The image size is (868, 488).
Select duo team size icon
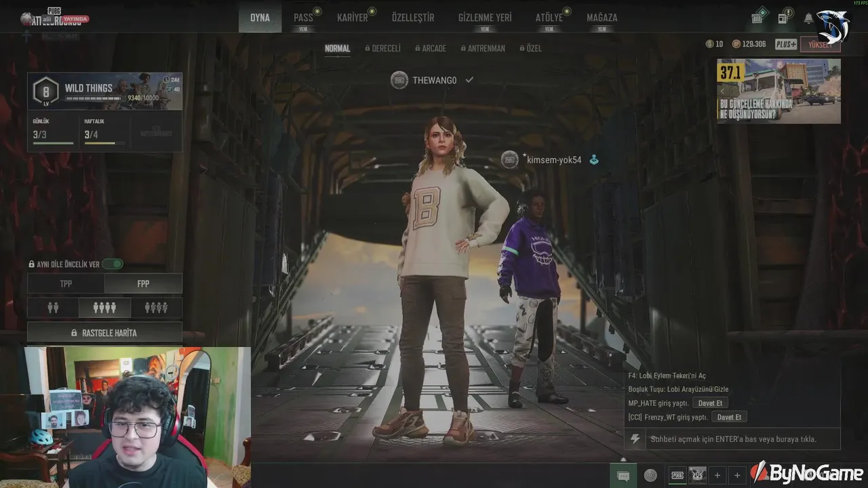53,308
